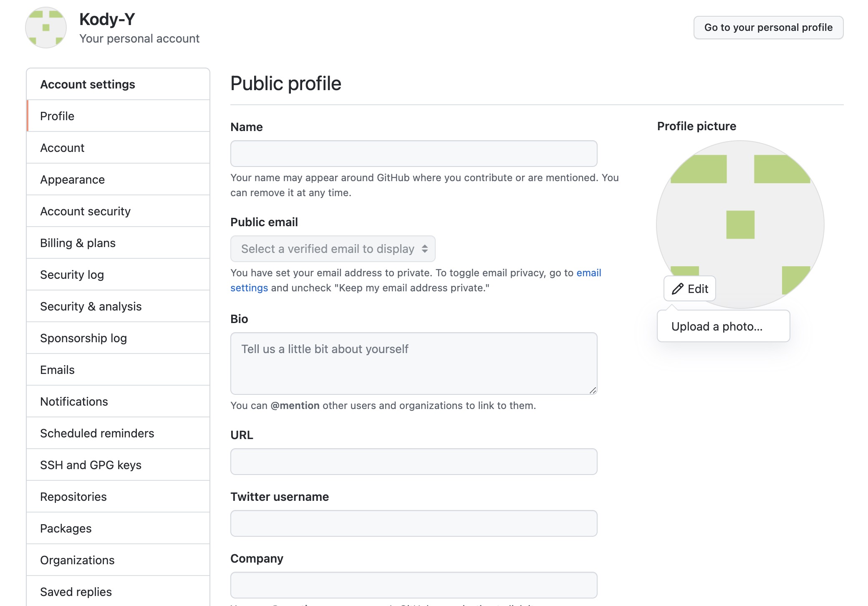Click into the Name text field
Viewport: 868px width, 606px height.
coord(414,154)
